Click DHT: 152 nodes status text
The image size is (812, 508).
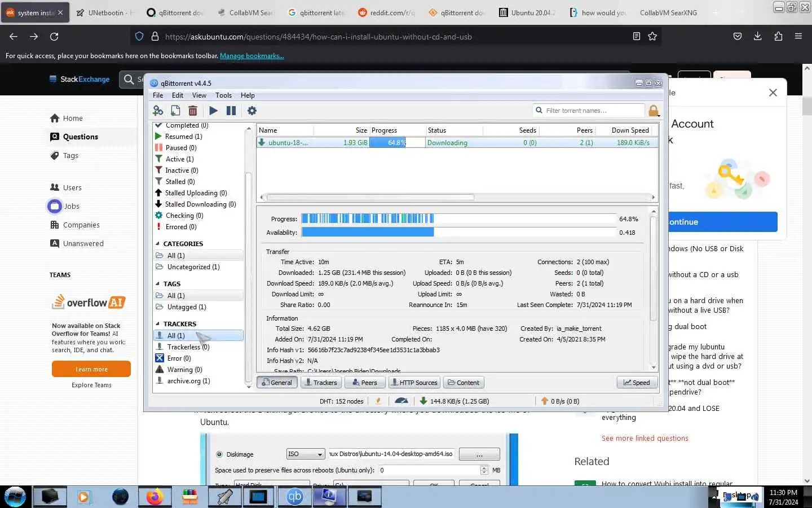coord(341,401)
